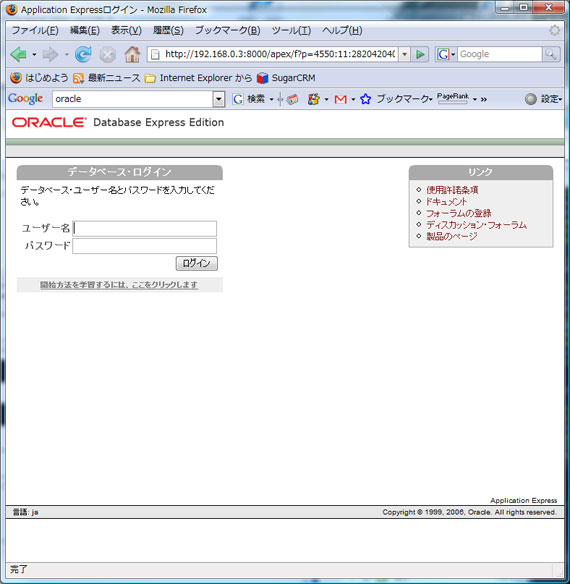
Task: Expand the ブックマーク toolbar dropdown
Action: 431,99
